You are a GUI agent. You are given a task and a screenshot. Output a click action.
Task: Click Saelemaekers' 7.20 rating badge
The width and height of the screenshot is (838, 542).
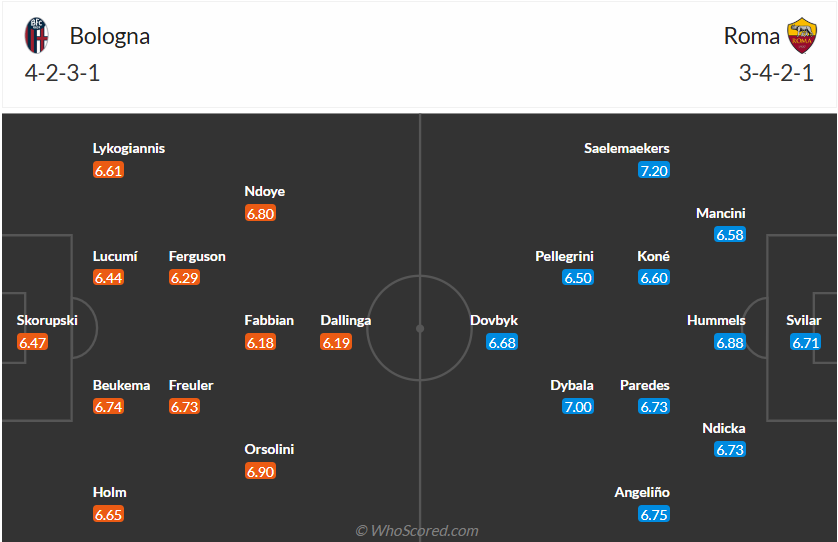coord(654,170)
